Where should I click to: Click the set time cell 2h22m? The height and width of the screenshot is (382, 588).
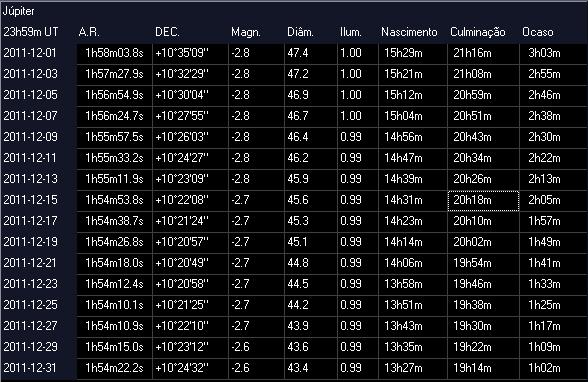tap(554, 158)
